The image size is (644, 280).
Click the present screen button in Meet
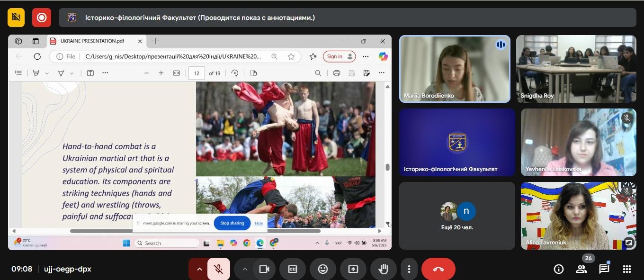pyautogui.click(x=353, y=269)
